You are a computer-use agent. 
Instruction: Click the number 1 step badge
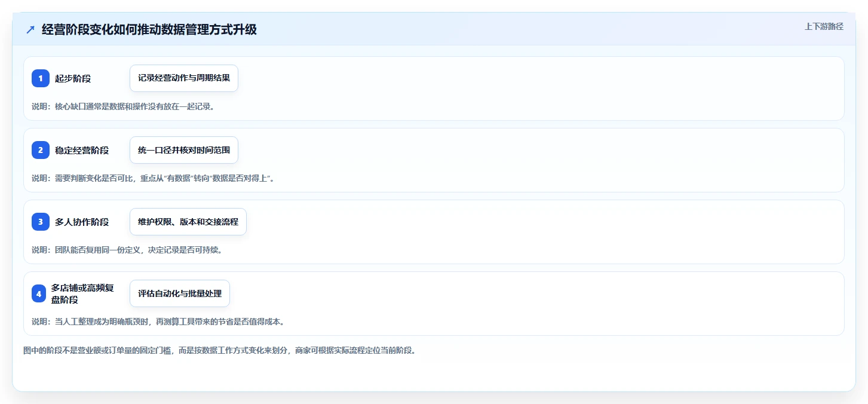(x=41, y=78)
